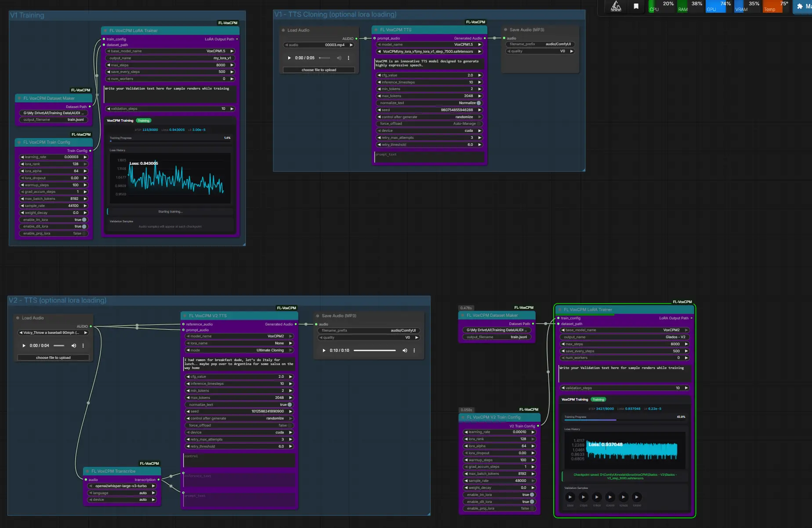
Task: Decrease cfg_value arrow in FL VoxCPM V2 TTS
Action: point(188,376)
